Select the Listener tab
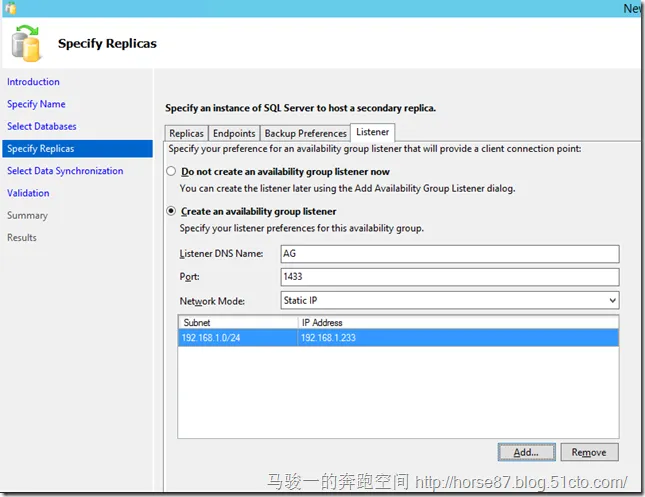Image resolution: width=645 pixels, height=497 pixels. pos(373,132)
